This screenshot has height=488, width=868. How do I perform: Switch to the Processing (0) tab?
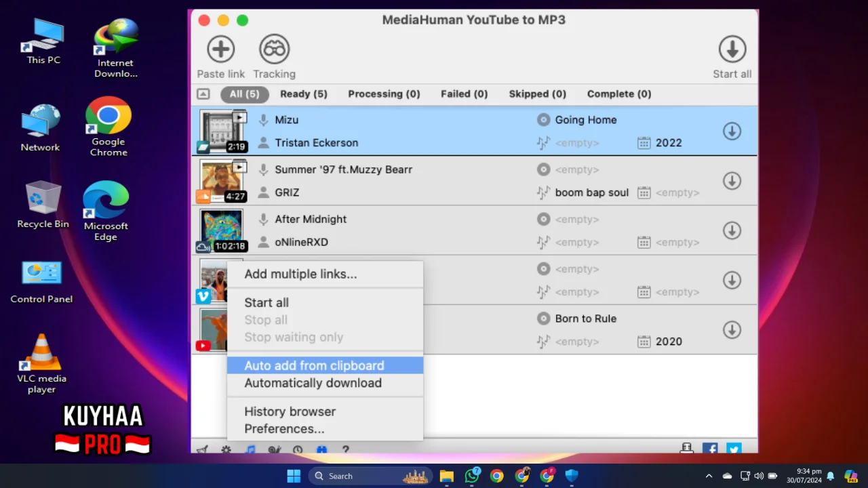tap(384, 94)
